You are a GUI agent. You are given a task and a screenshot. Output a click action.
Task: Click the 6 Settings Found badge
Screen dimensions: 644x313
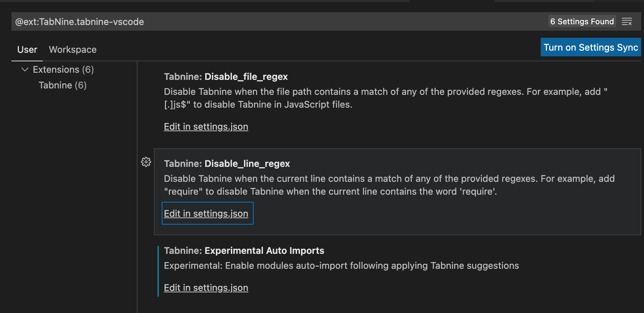[582, 21]
